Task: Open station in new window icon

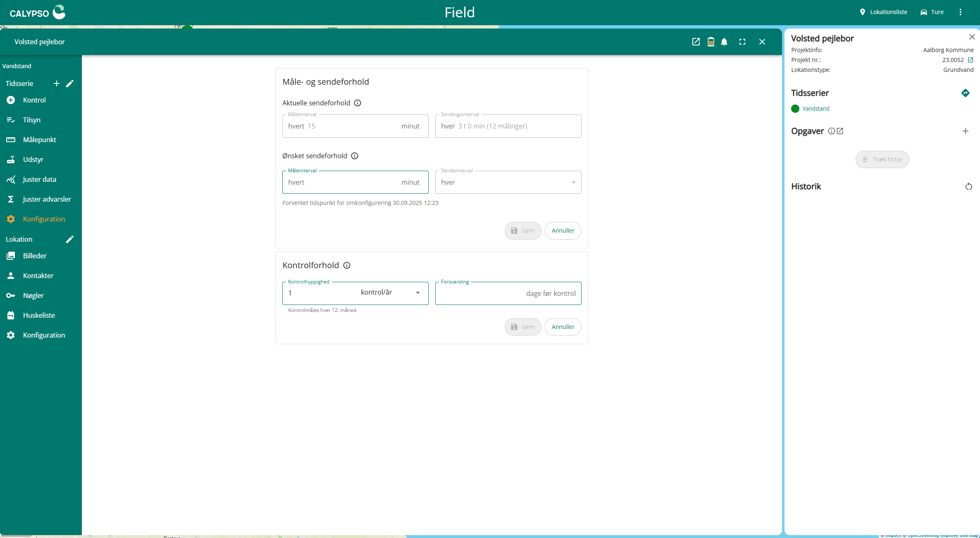Action: tap(696, 42)
